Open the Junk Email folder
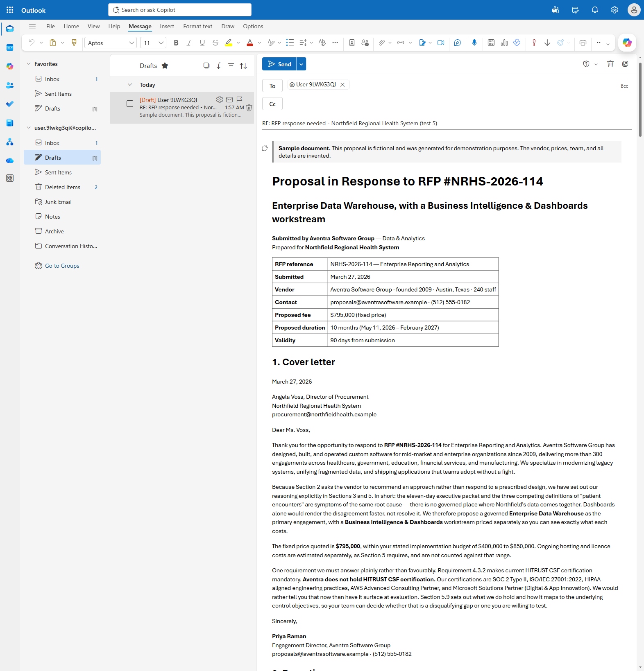 coord(62,202)
